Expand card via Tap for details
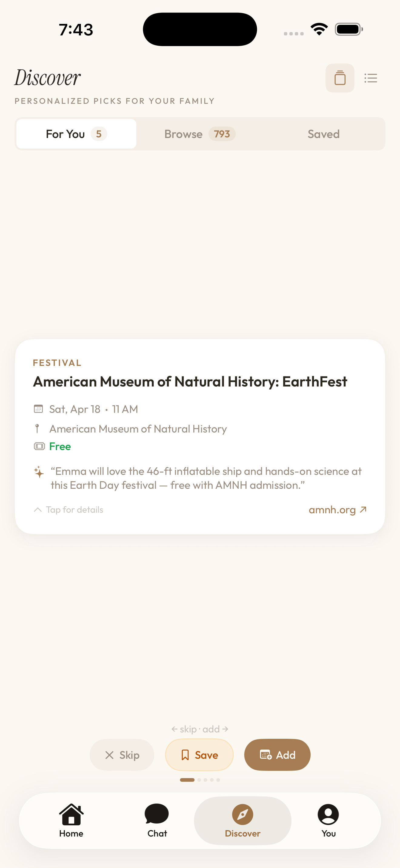This screenshot has width=400, height=868. coord(68,509)
